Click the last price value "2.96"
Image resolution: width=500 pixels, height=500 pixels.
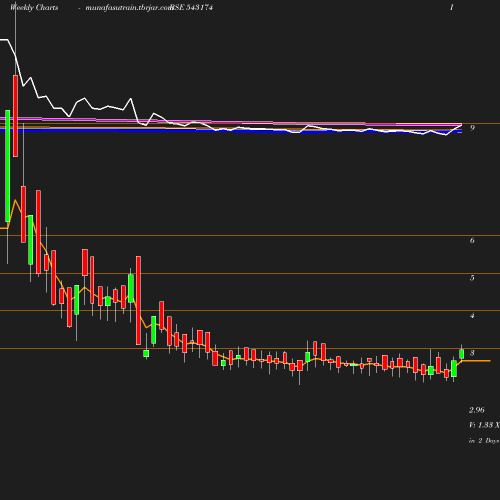(x=477, y=410)
